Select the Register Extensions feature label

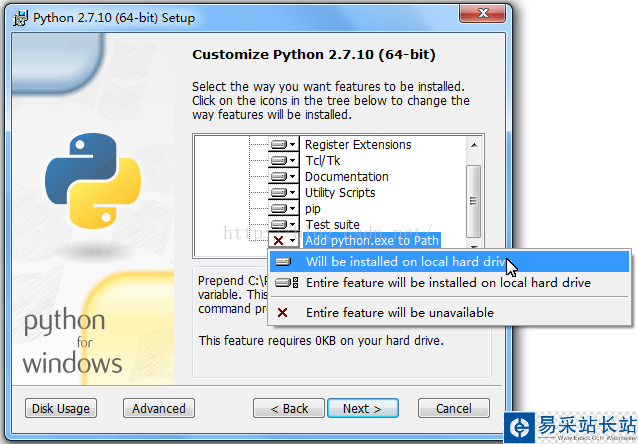coord(358,144)
